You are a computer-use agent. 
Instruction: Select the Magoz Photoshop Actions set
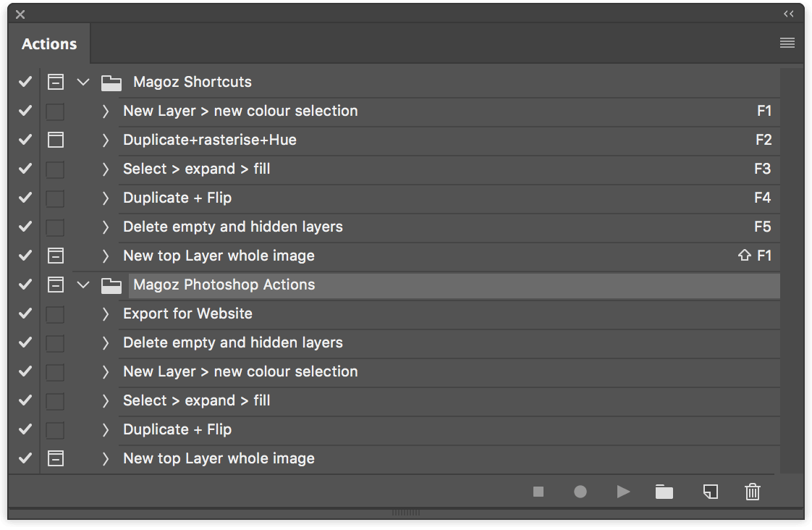tap(223, 285)
